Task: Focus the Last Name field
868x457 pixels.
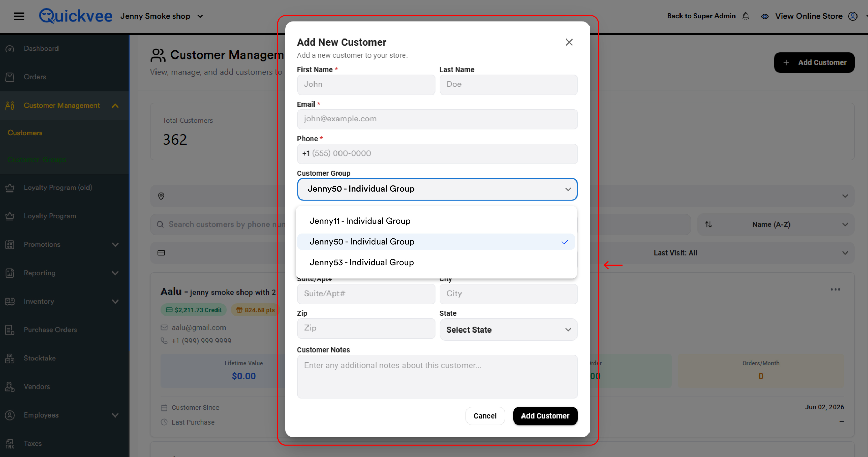Action: tap(508, 85)
